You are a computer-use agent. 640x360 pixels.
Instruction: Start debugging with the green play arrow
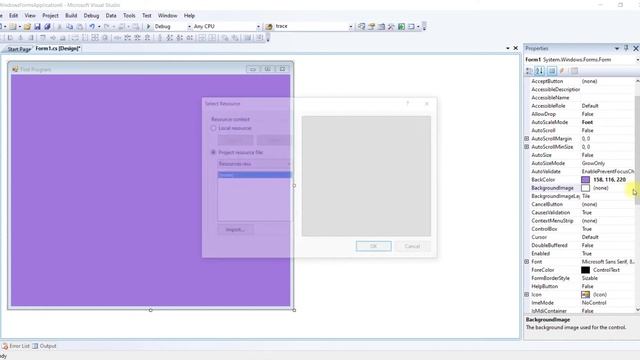click(x=148, y=27)
